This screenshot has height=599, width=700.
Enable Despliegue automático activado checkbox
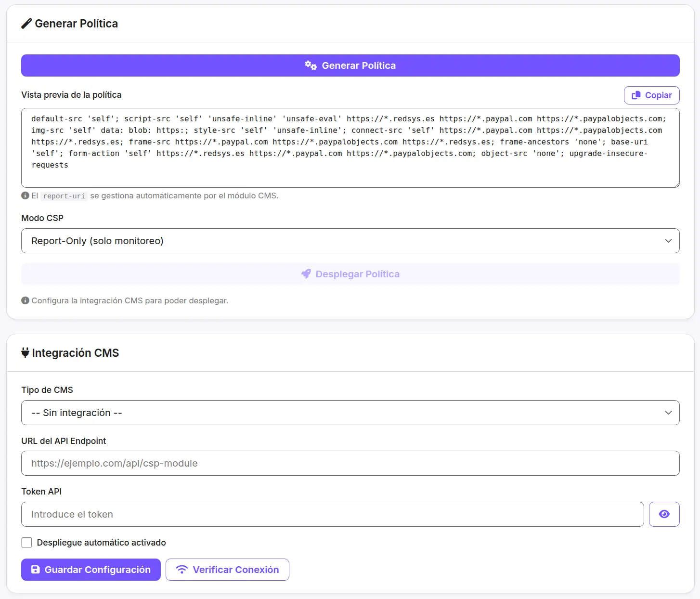26,543
